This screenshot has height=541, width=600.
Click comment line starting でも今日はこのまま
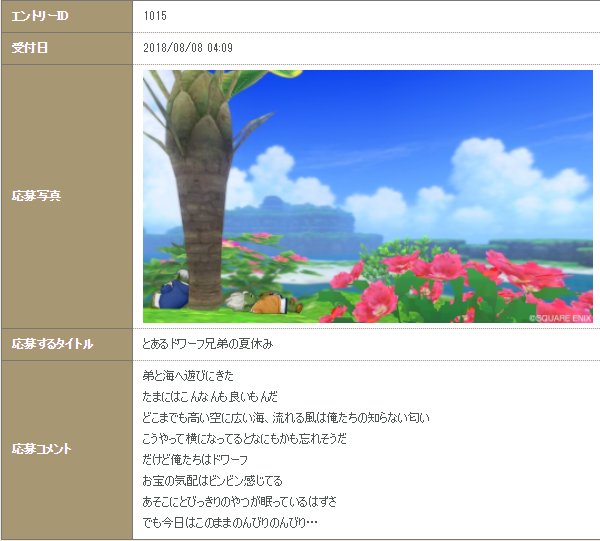click(230, 523)
